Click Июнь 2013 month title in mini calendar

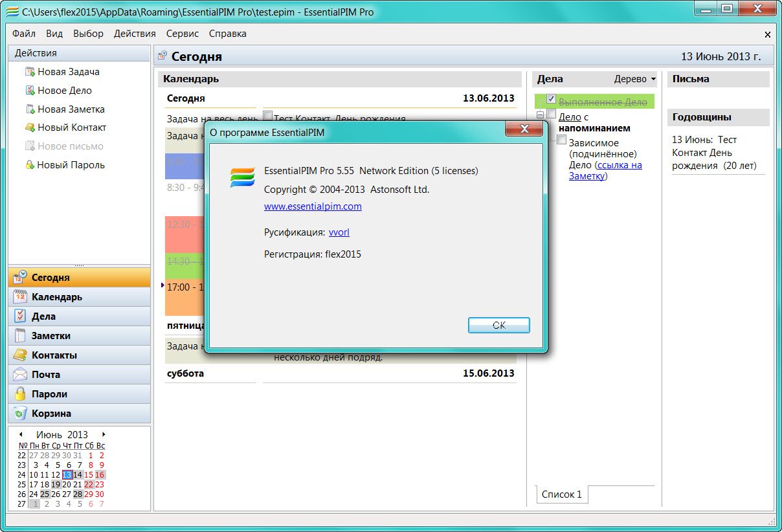[x=61, y=435]
